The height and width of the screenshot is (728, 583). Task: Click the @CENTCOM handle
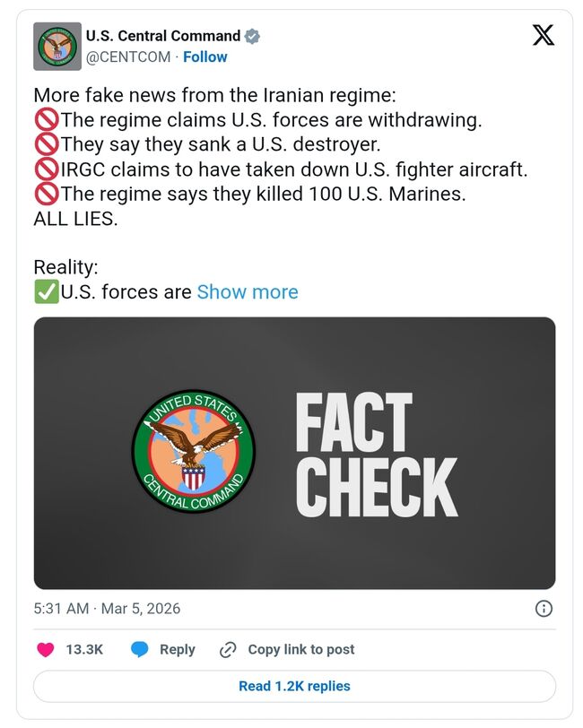(129, 56)
